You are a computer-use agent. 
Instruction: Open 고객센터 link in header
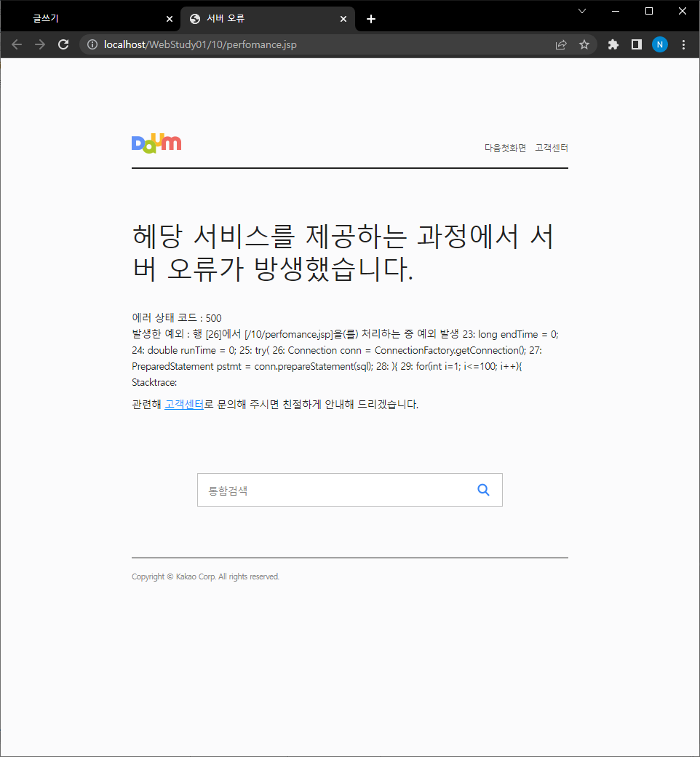tap(552, 148)
